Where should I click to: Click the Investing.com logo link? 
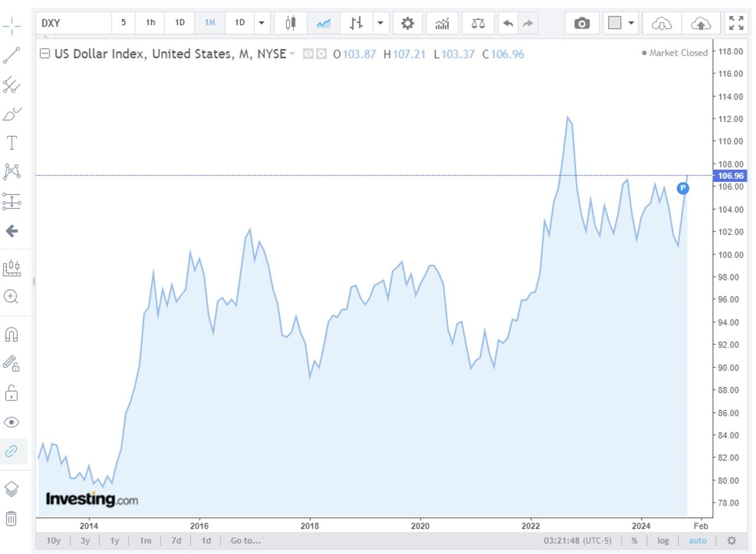(92, 499)
